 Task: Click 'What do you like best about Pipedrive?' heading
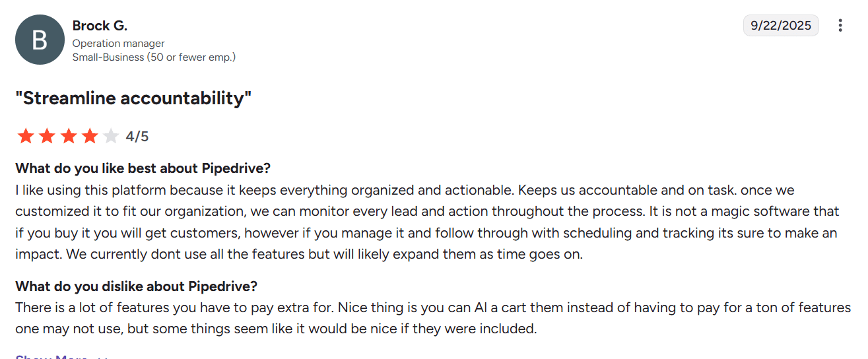(143, 168)
